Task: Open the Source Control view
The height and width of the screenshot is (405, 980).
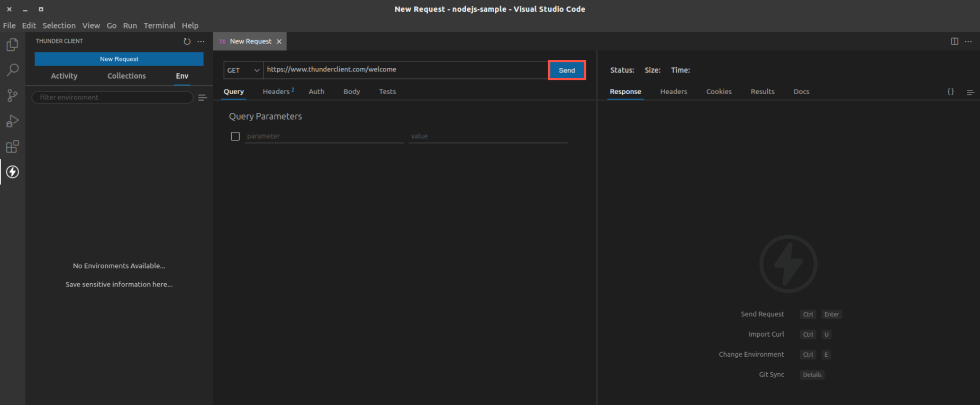Action: [x=12, y=95]
